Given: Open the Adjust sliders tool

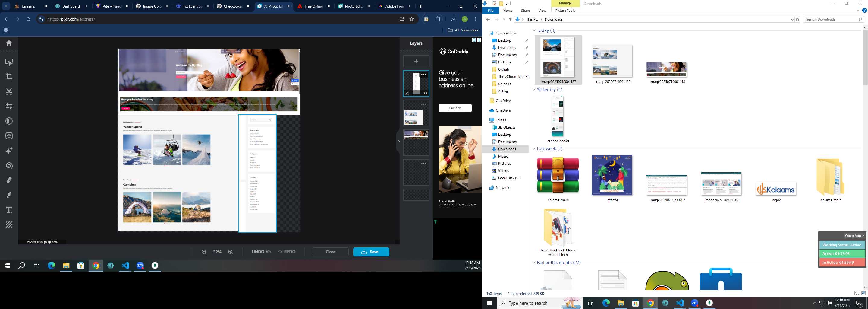Looking at the screenshot, I should [9, 106].
